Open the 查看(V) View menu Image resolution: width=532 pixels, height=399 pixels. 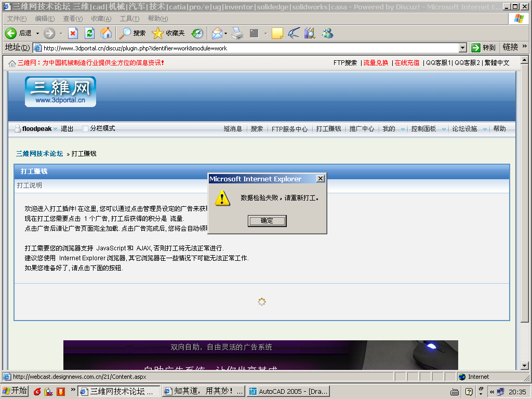pos(73,19)
